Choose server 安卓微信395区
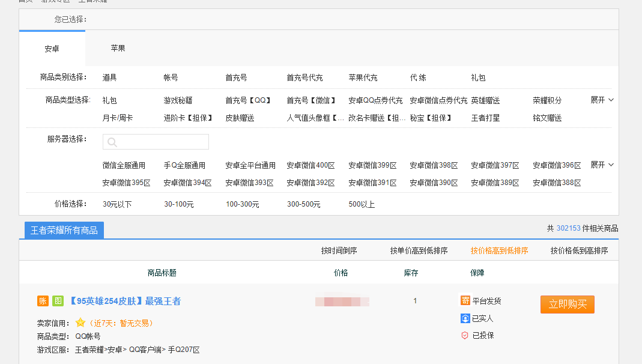Viewport: 642px width, 364px height. pos(127,183)
